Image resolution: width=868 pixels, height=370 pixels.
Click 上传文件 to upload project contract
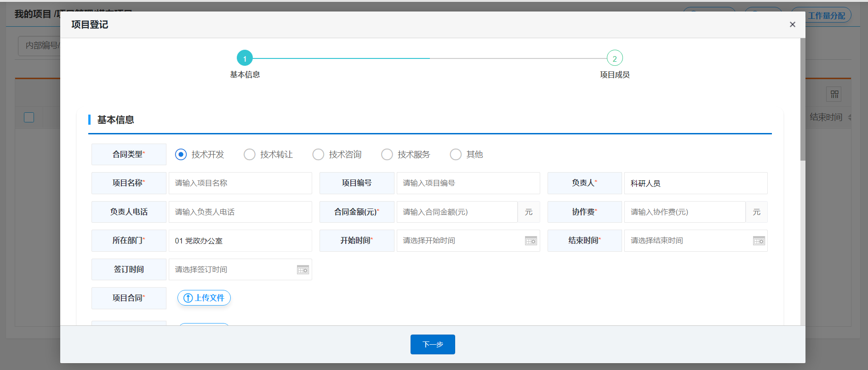click(204, 298)
